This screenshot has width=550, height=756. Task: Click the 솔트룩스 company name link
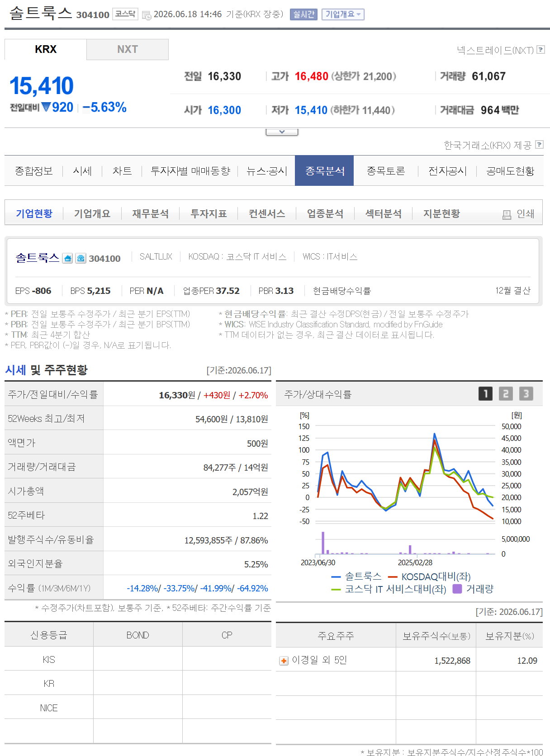click(x=37, y=258)
